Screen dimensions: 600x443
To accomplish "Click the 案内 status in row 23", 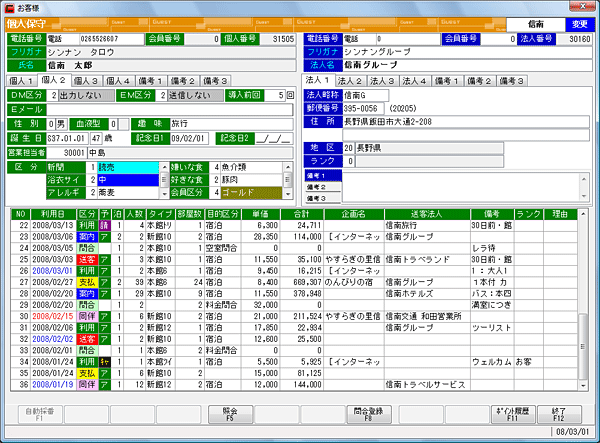I will (87, 237).
